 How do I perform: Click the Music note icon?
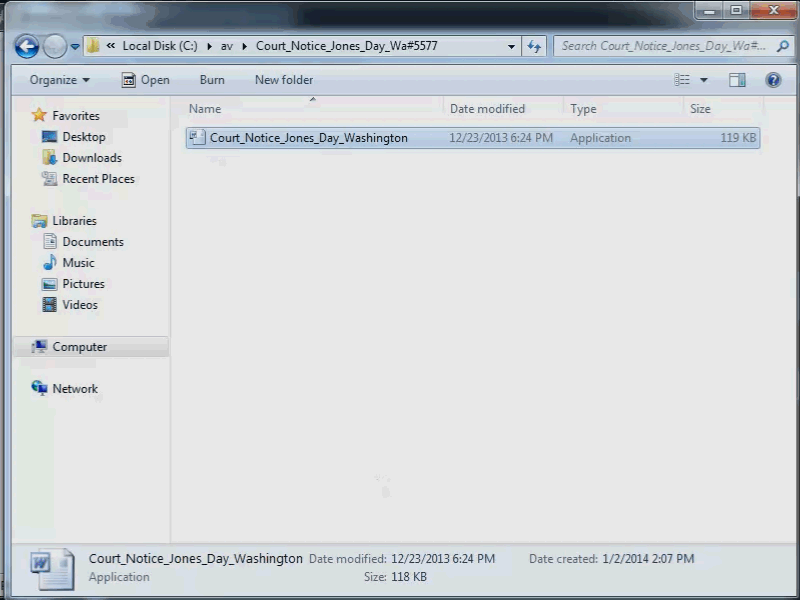pos(49,262)
